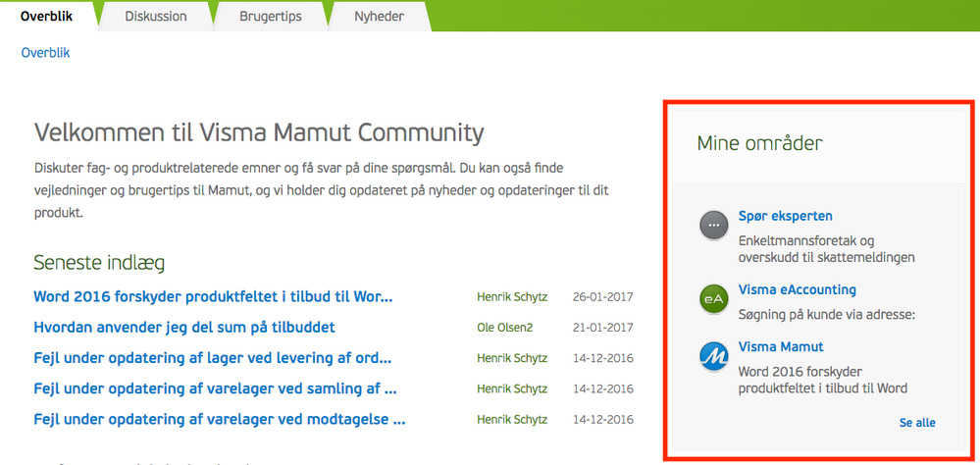Viewport: 980px width, 465px height.
Task: Click the Mine områder panel heading
Action: pos(760,144)
